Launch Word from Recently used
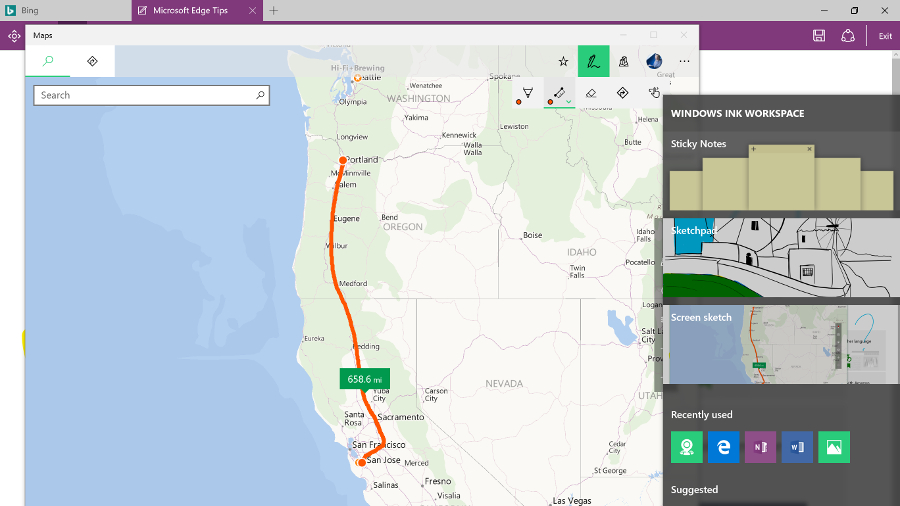The height and width of the screenshot is (506, 900). pyautogui.click(x=797, y=447)
